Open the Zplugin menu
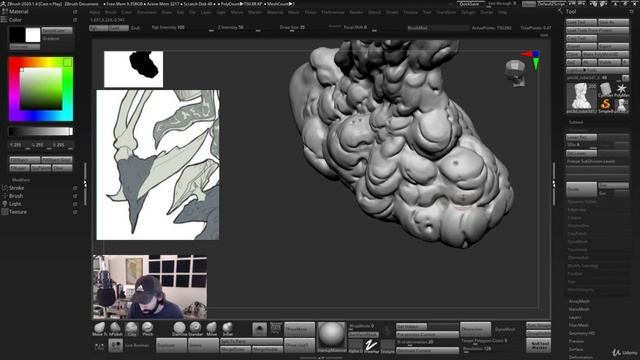The image size is (640, 360). pos(468,12)
